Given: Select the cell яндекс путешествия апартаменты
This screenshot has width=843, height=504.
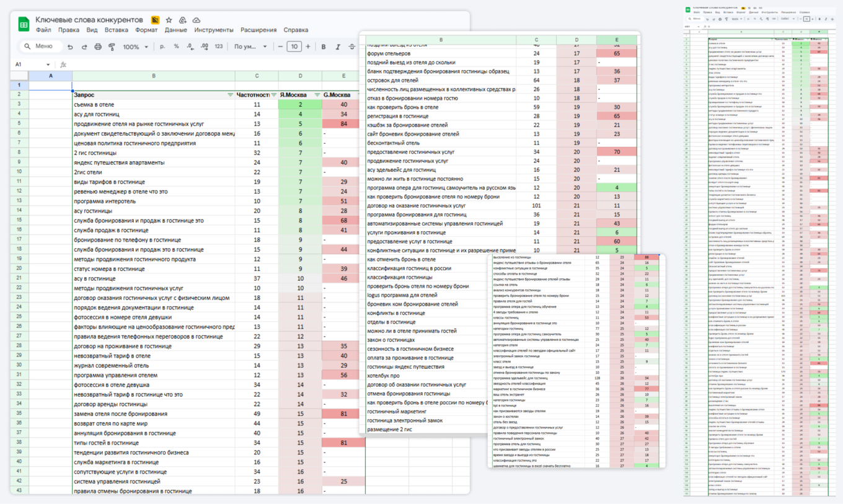Looking at the screenshot, I should tap(154, 162).
